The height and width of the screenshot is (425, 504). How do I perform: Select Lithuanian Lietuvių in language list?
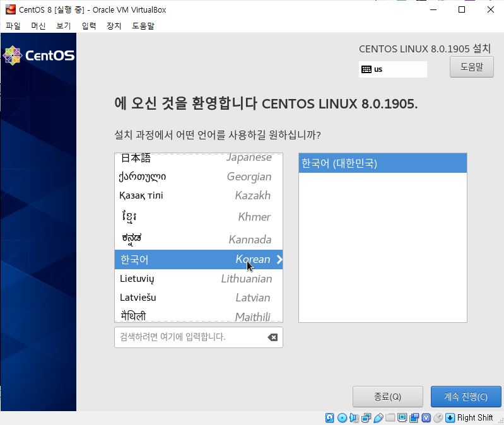199,279
